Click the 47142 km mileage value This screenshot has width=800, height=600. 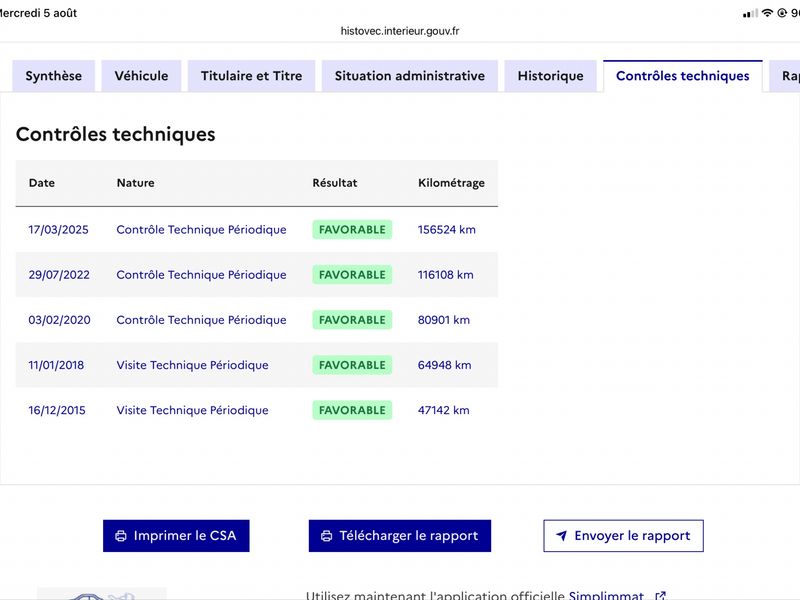[x=444, y=410]
